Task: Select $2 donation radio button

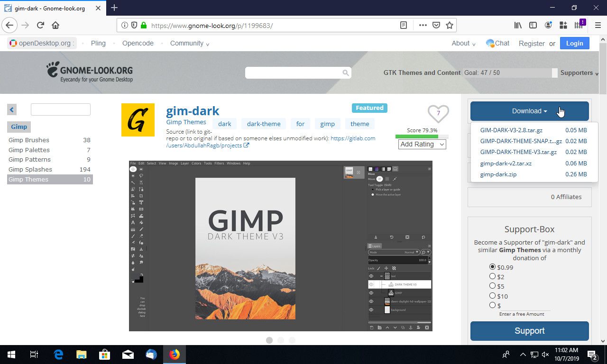Action: tap(492, 276)
